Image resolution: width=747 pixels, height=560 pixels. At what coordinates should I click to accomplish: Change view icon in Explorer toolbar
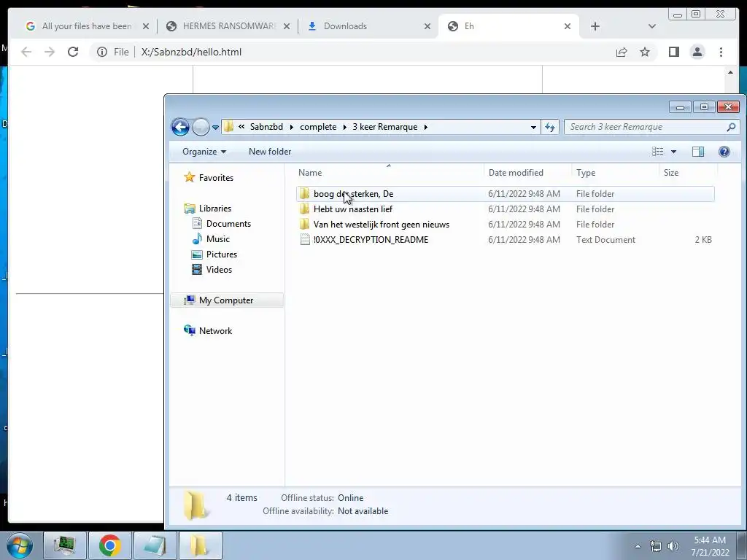click(657, 152)
